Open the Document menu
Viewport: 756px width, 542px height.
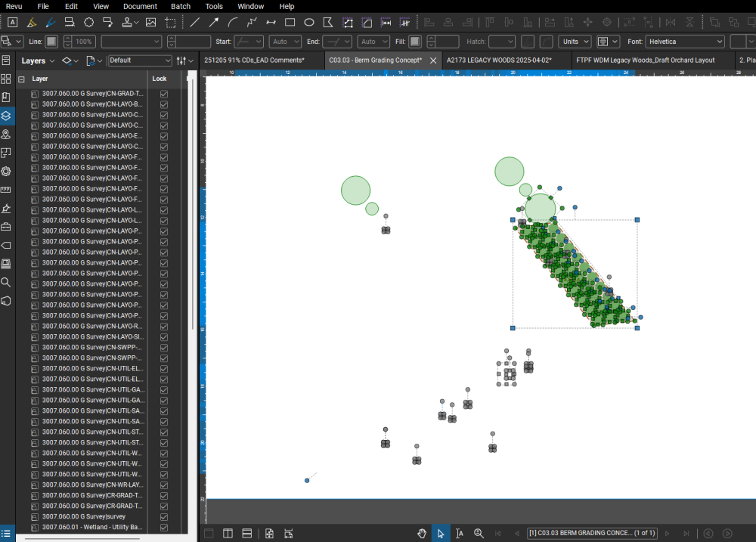(x=140, y=6)
